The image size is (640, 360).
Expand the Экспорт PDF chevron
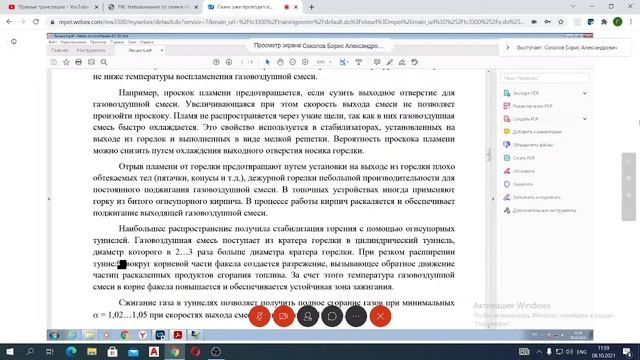tap(584, 93)
